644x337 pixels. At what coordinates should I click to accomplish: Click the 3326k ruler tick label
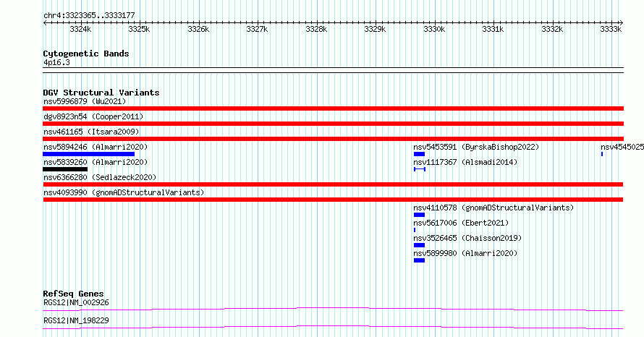coord(198,29)
